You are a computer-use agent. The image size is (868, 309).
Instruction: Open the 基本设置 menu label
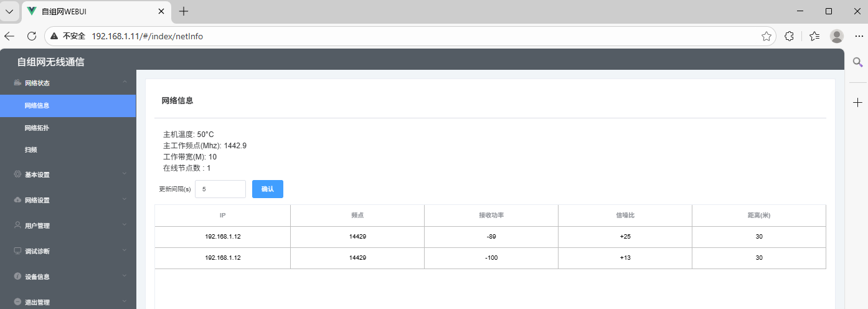pyautogui.click(x=37, y=175)
